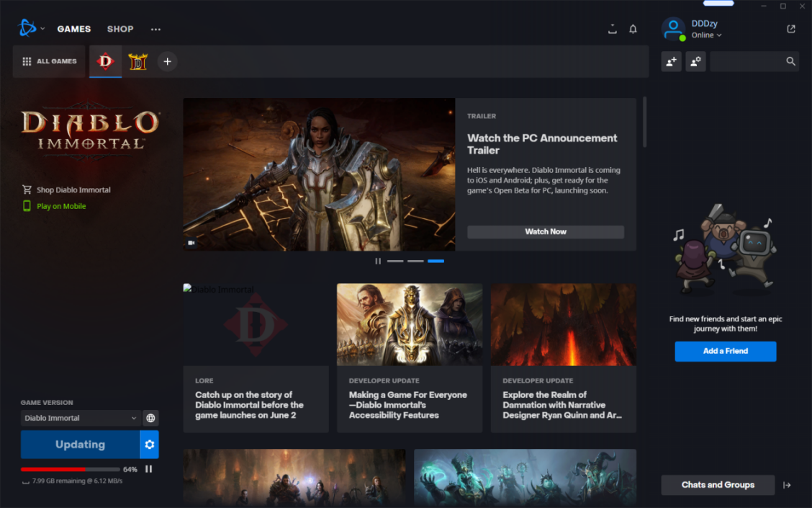Pause the game update download
The height and width of the screenshot is (508, 812).
tap(149, 469)
